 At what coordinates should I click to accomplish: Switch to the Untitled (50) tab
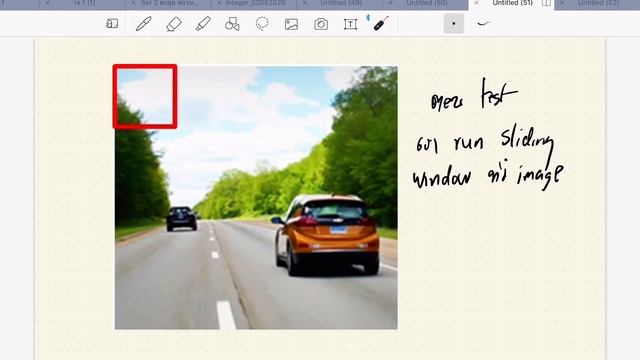(427, 3)
